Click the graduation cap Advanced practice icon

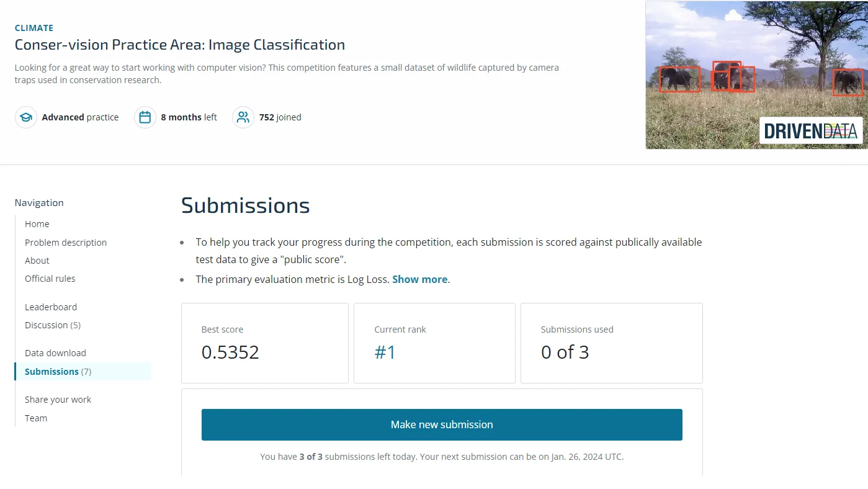26,117
